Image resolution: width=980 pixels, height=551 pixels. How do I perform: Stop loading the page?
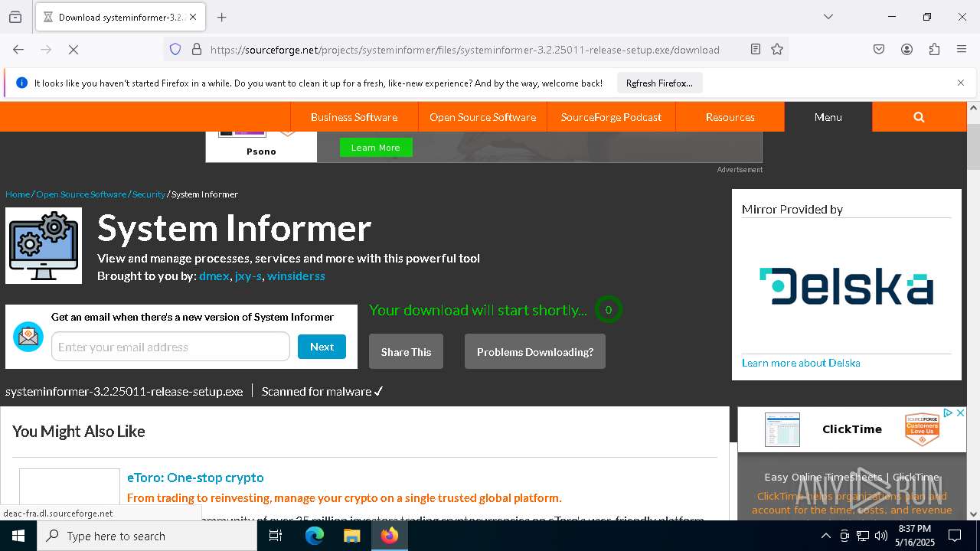(x=73, y=50)
